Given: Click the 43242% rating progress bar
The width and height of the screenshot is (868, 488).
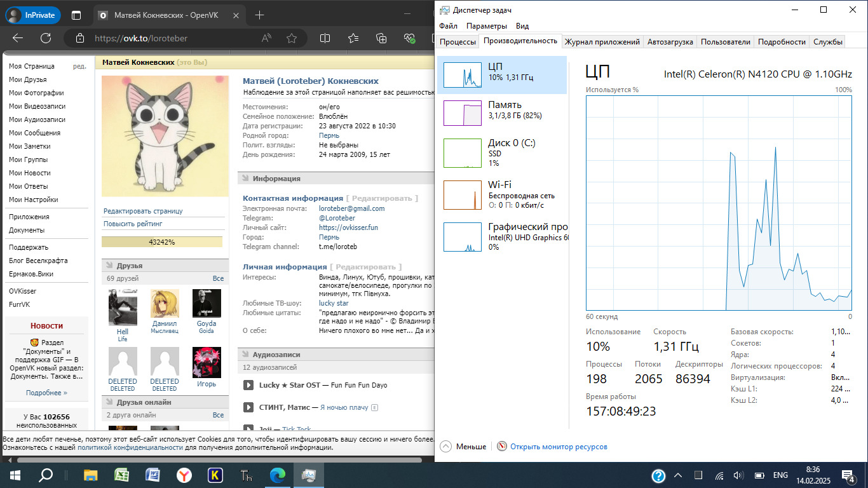Looking at the screenshot, I should click(x=162, y=242).
